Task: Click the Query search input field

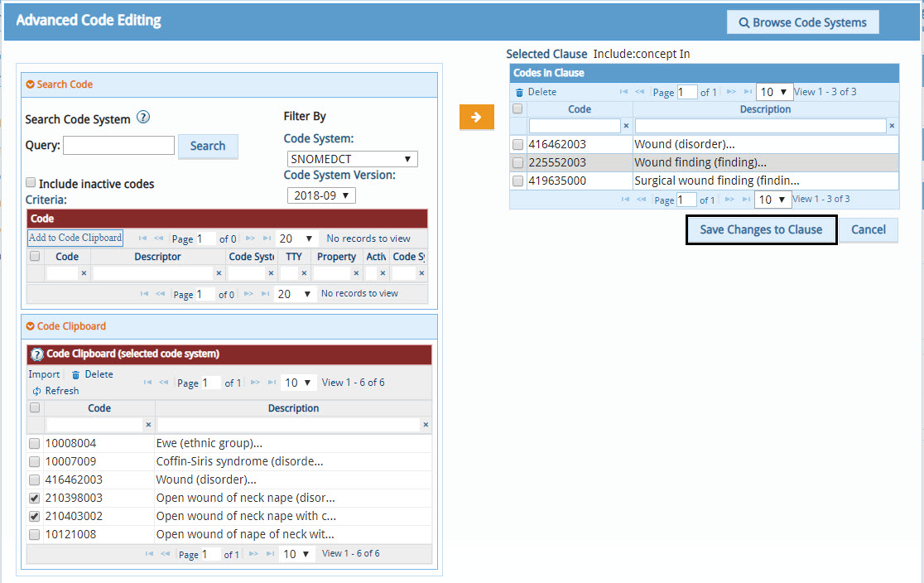Action: point(118,146)
